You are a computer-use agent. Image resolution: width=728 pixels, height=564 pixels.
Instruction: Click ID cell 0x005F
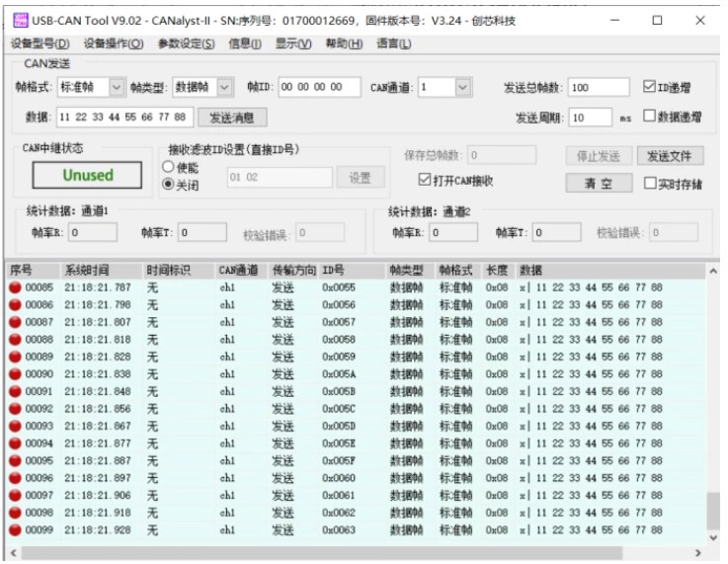(339, 460)
